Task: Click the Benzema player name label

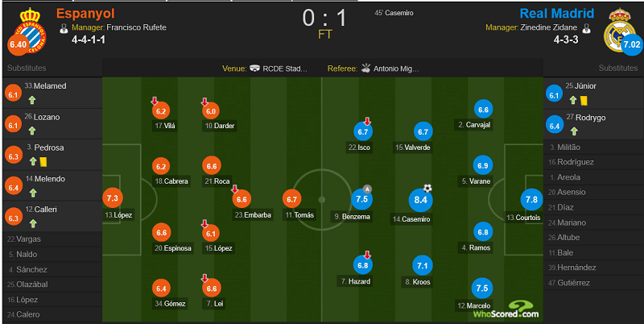Action: [x=352, y=216]
